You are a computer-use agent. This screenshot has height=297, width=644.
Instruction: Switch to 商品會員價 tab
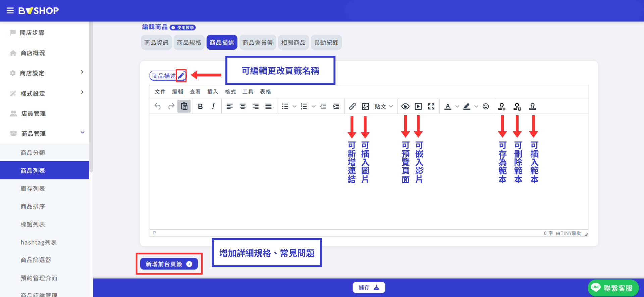click(258, 43)
